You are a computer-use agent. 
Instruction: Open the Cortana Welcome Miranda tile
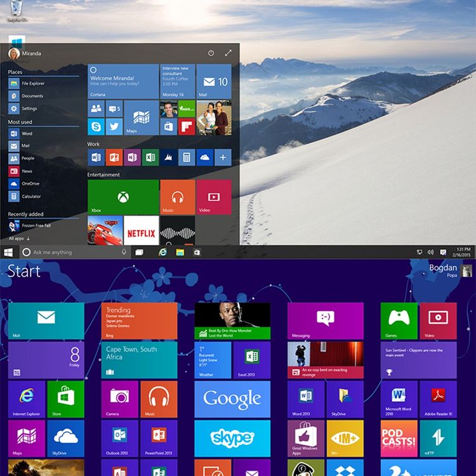coord(123,81)
